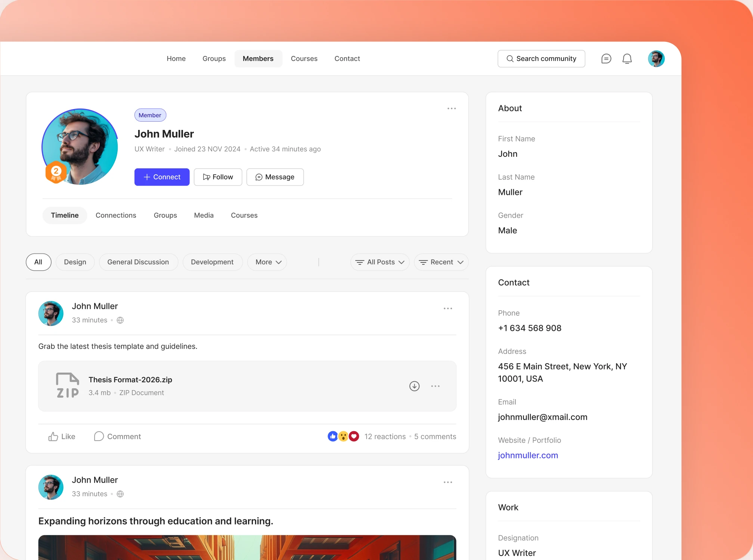Click the level 2 badge on profile photo
753x560 pixels.
56,172
